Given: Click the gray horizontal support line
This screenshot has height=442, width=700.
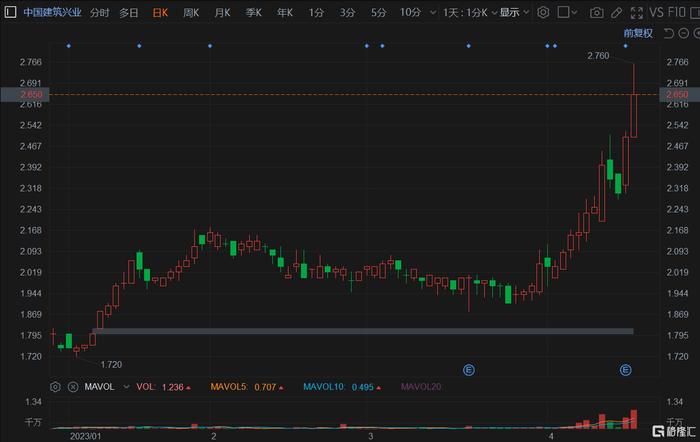Looking at the screenshot, I should 362,331.
